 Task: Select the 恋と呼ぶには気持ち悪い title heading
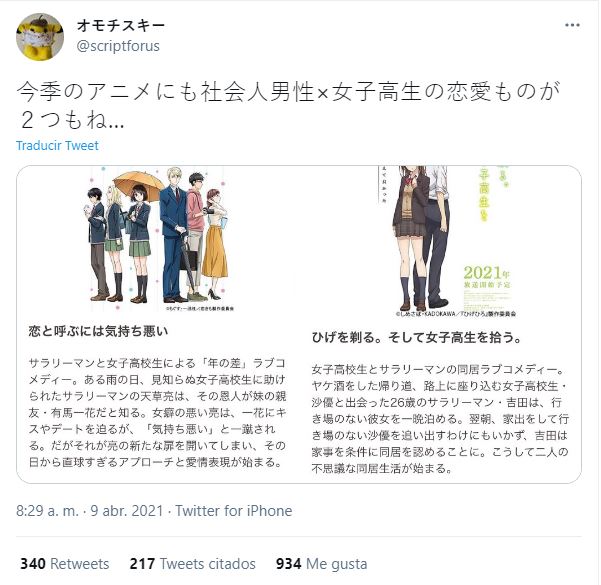pos(98,331)
